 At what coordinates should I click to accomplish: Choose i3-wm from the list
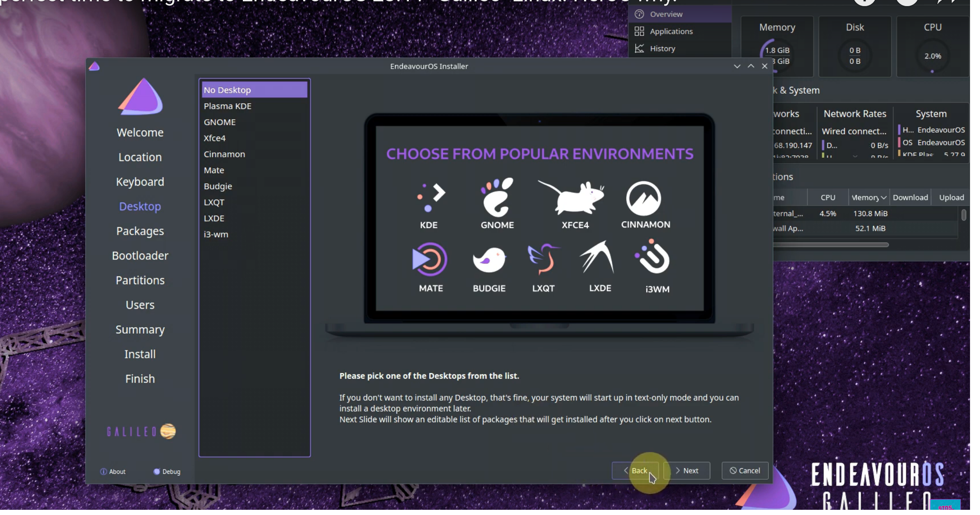[216, 234]
